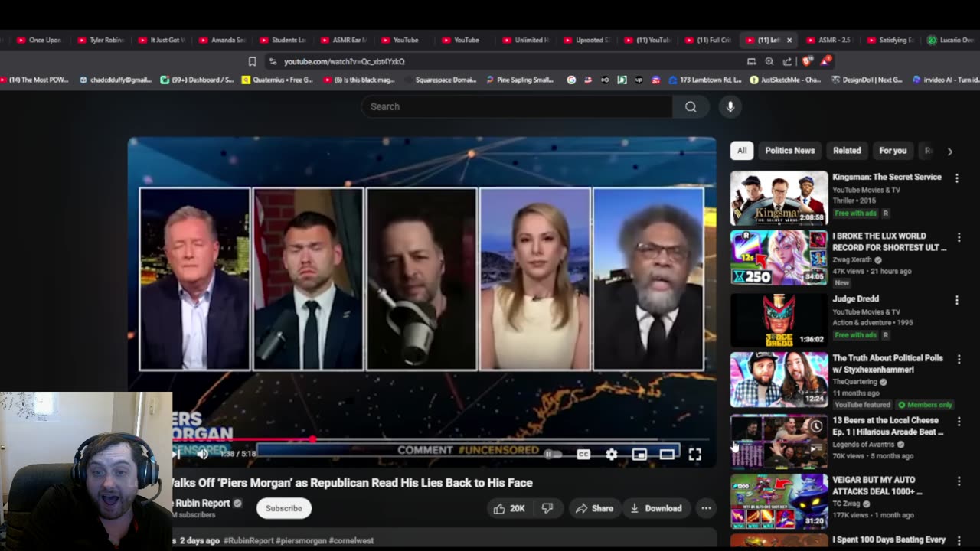Viewport: 980px width, 551px height.
Task: Click #RubinReport hashtag
Action: click(248, 540)
